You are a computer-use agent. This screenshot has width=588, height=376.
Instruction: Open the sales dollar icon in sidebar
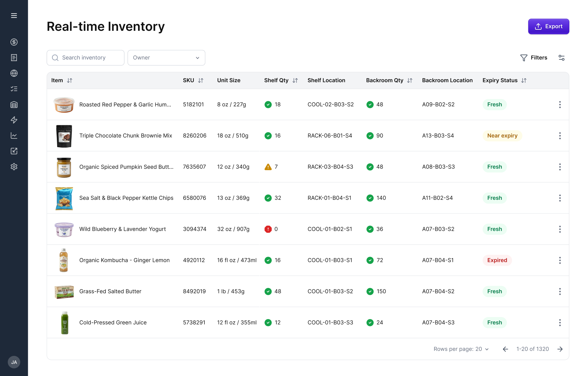pyautogui.click(x=14, y=42)
